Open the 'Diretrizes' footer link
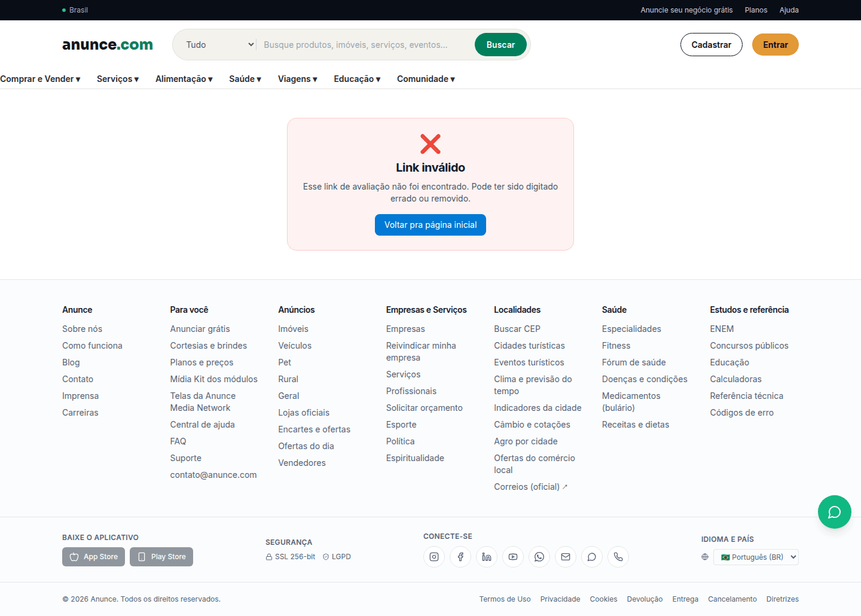Screen dimensions: 861x616 click(783, 599)
